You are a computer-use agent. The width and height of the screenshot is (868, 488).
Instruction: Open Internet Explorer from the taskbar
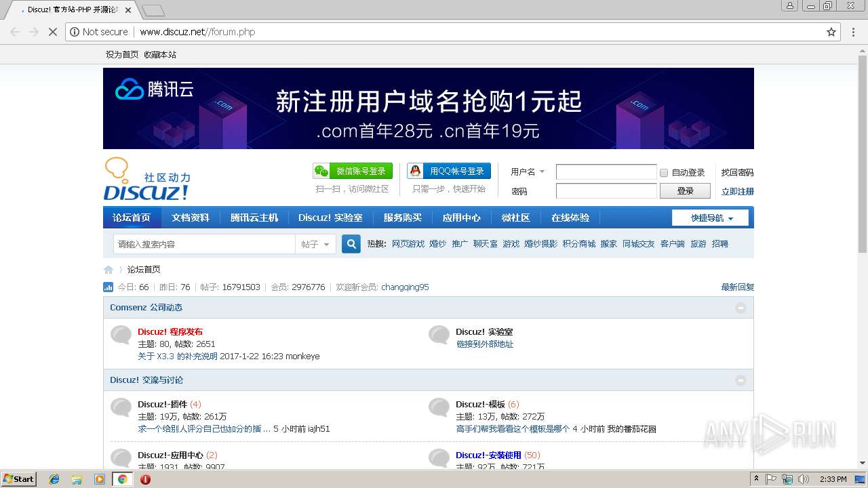tap(54, 479)
